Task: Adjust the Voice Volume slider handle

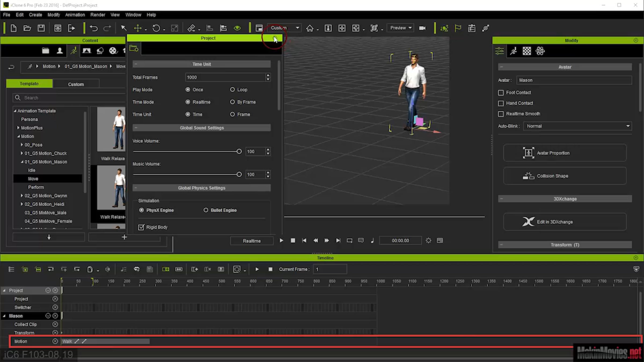Action: pyautogui.click(x=239, y=152)
